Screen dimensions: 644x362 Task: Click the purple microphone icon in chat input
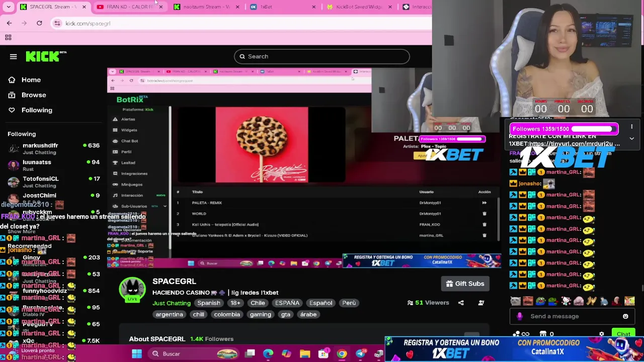[520, 316]
